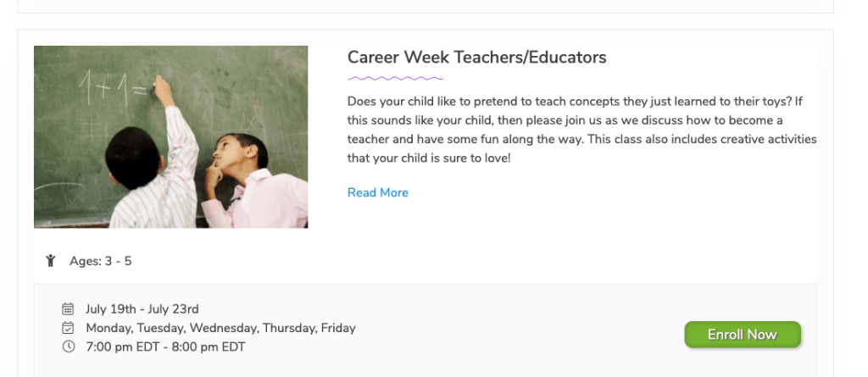This screenshot has height=377, width=868.
Task: Click the calendar-check icon beside the weekdays
Action: coord(69,328)
